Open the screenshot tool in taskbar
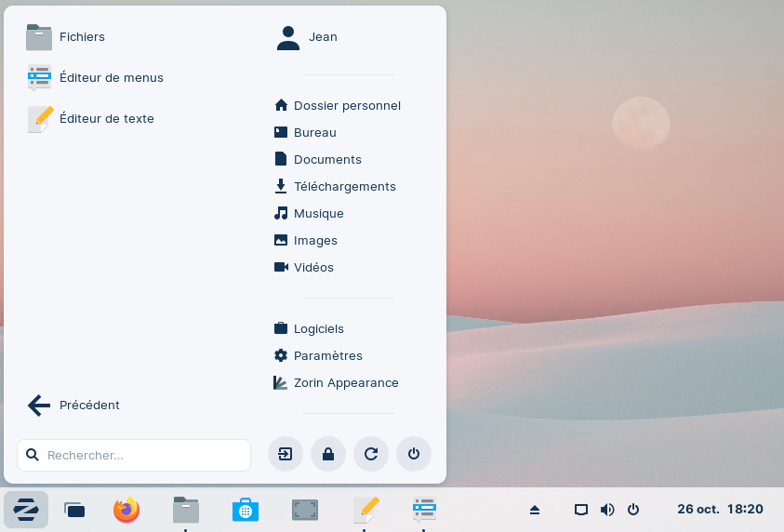 click(305, 510)
